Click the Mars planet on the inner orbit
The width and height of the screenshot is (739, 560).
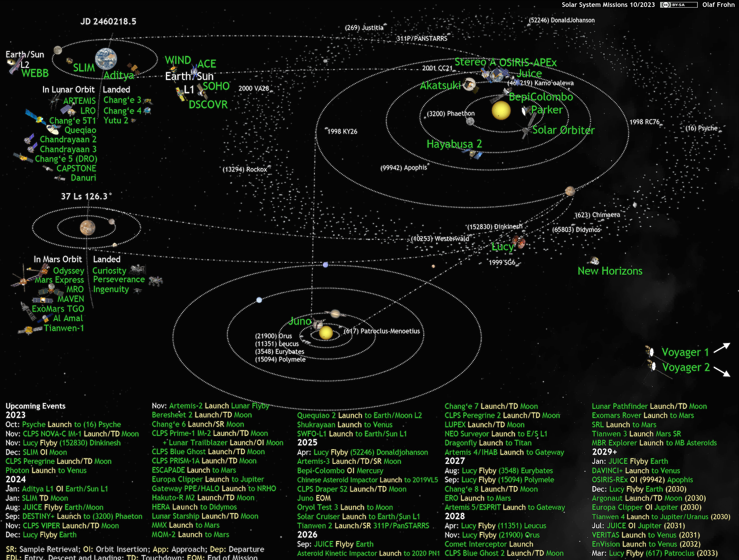(570, 191)
